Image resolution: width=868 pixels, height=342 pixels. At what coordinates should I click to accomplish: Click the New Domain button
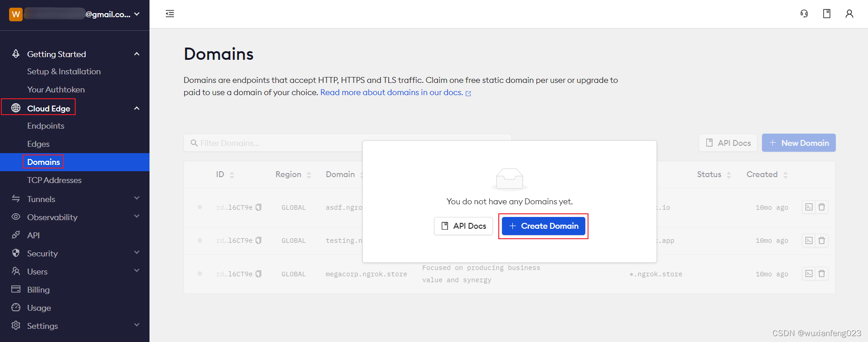tap(799, 143)
